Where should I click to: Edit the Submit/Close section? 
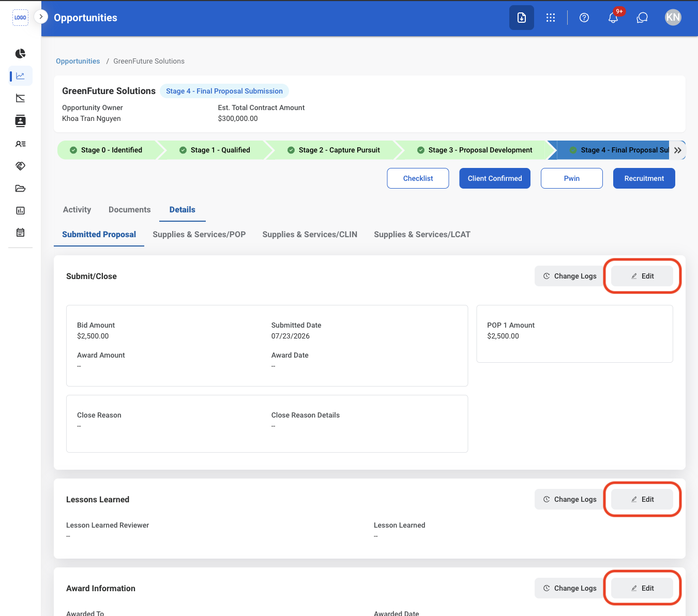pos(642,276)
